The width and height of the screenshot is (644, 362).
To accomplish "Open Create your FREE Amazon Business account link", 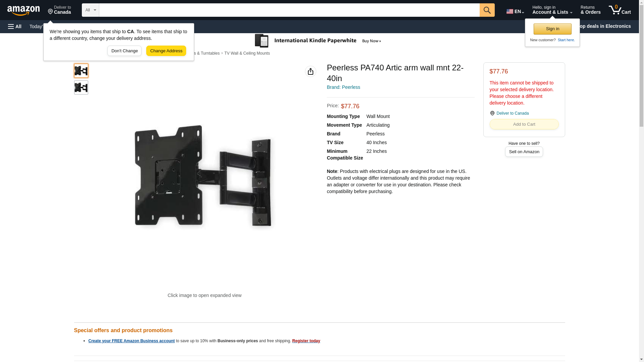I will [x=131, y=341].
